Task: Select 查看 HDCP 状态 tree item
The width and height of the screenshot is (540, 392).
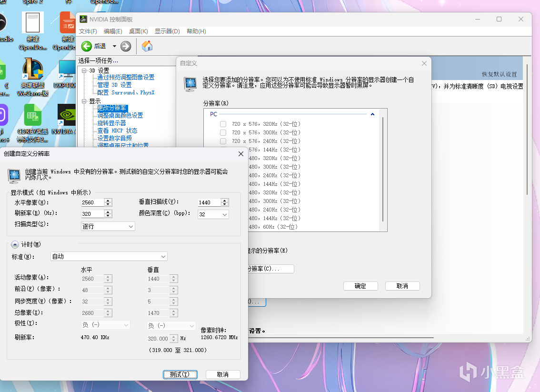Action: point(117,131)
